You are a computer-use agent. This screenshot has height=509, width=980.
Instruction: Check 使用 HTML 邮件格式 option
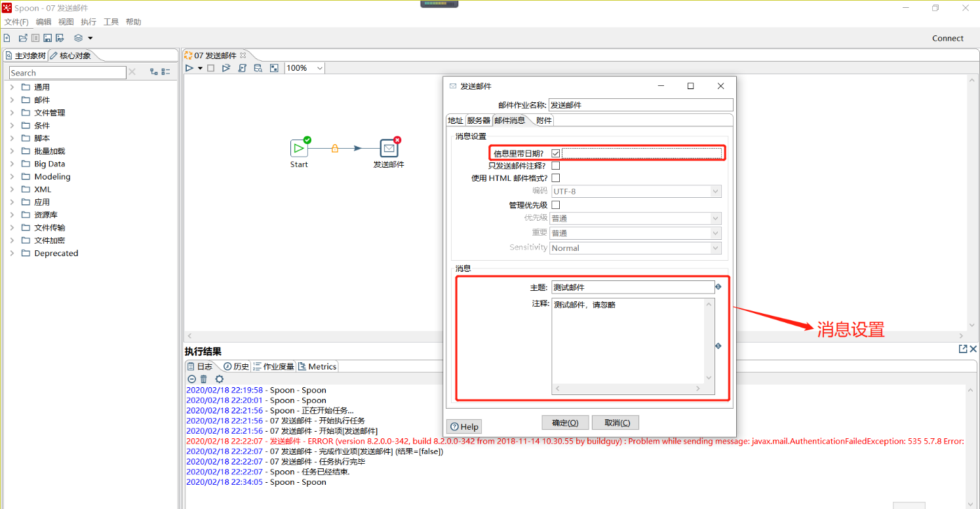pos(556,178)
